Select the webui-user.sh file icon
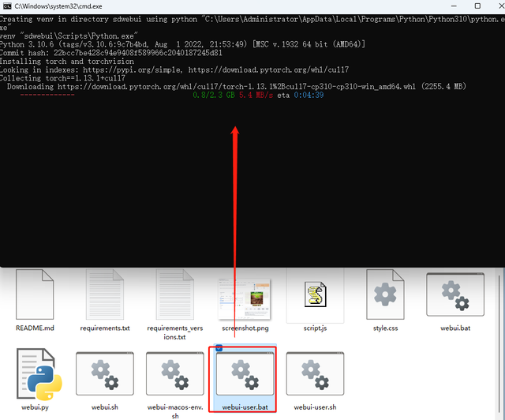 point(315,373)
